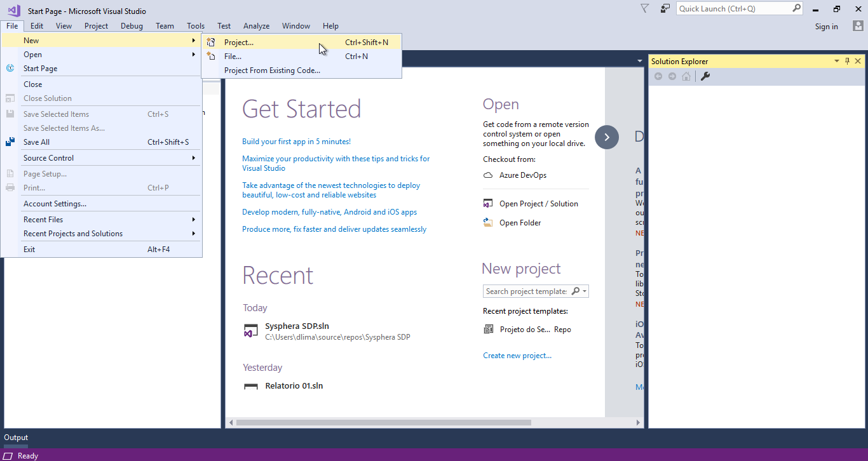Image resolution: width=868 pixels, height=461 pixels.
Task: Open recent solution Relatorio 01.sln
Action: tap(294, 385)
